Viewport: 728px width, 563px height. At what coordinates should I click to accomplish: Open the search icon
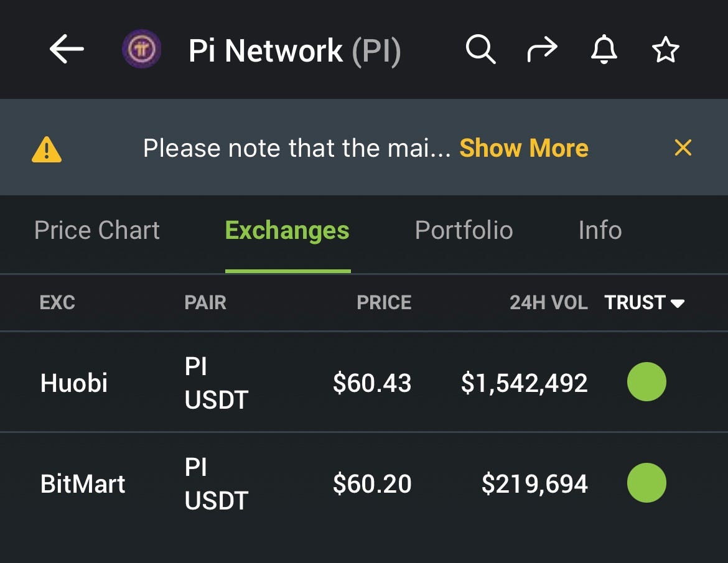point(480,50)
